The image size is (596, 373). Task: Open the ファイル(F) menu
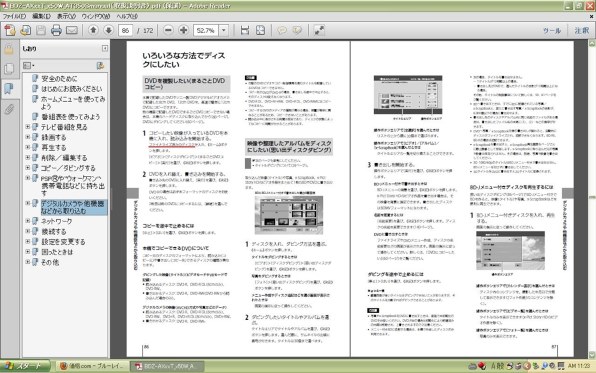tap(14, 16)
